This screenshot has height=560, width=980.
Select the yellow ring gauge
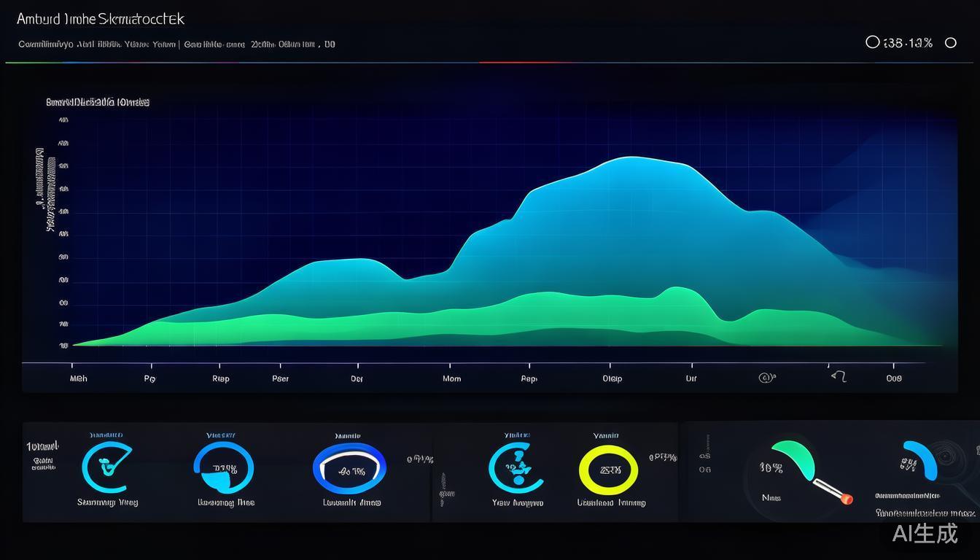(x=608, y=470)
